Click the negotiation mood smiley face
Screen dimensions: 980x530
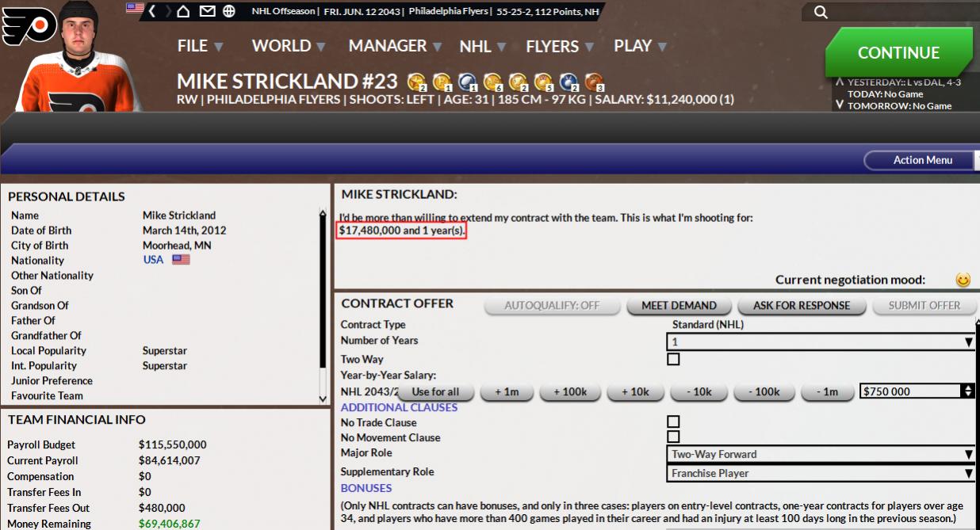coord(963,280)
